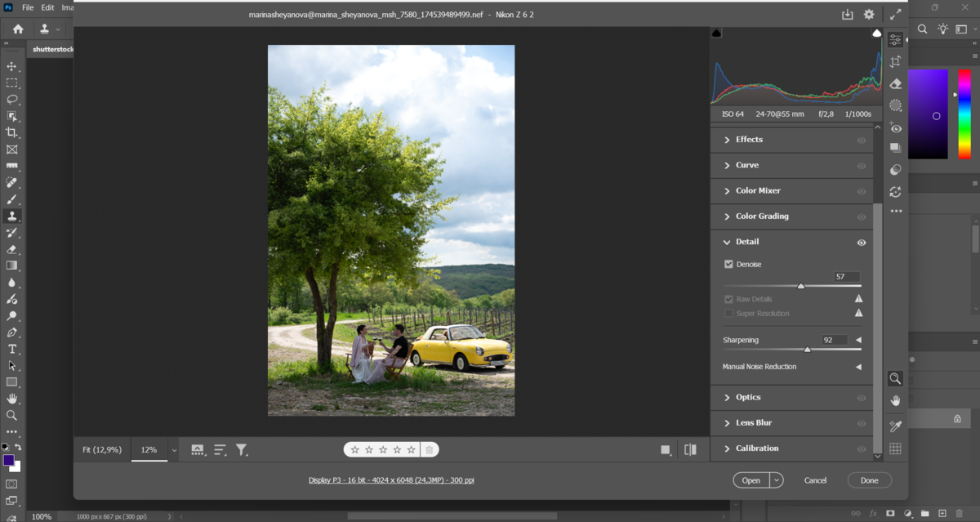This screenshot has height=522, width=980.
Task: Expand Manual Noise Reduction section
Action: coord(858,367)
